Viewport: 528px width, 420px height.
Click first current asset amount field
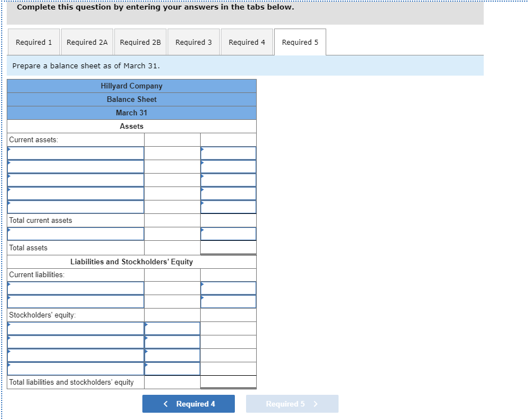(x=228, y=153)
